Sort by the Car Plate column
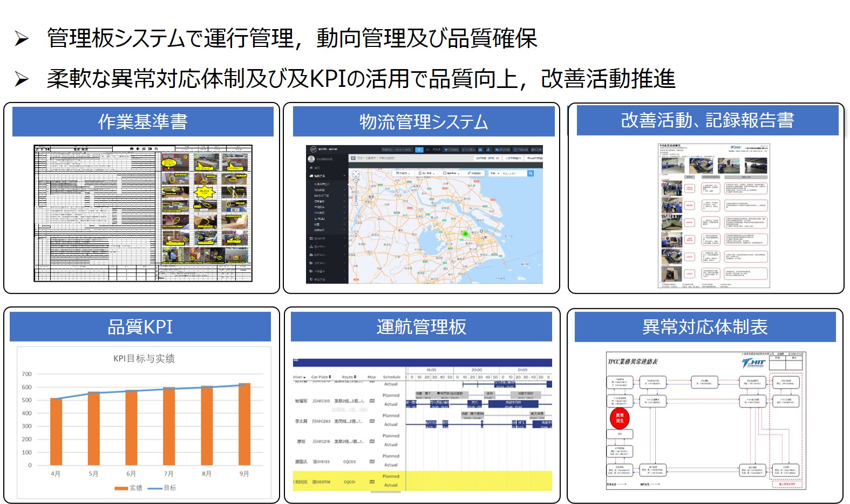 click(x=330, y=377)
